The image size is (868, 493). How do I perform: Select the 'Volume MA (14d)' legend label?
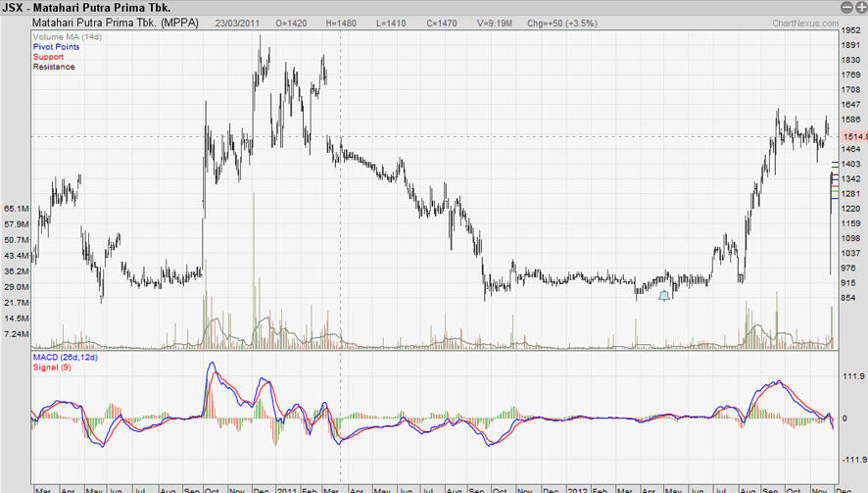point(67,37)
